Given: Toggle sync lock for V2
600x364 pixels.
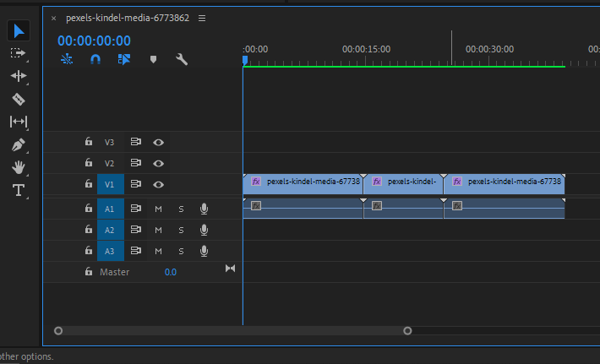Looking at the screenshot, I should pyautogui.click(x=136, y=163).
